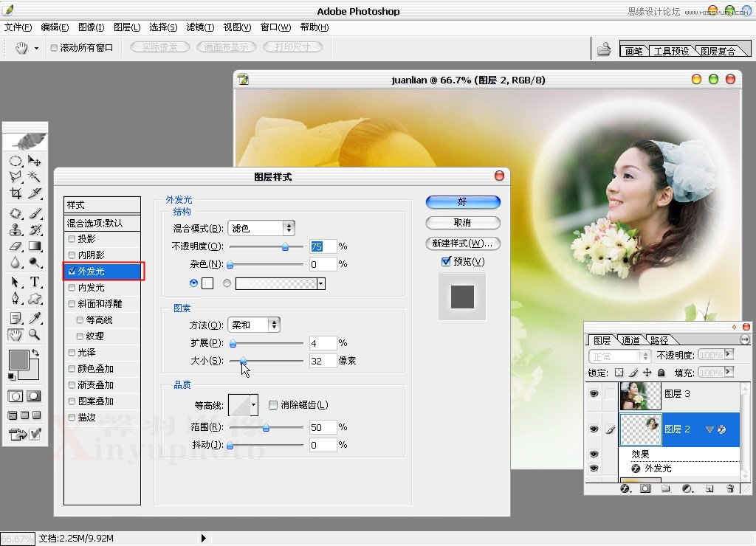Select the Magic Wand tool
756x546 pixels.
(x=34, y=177)
